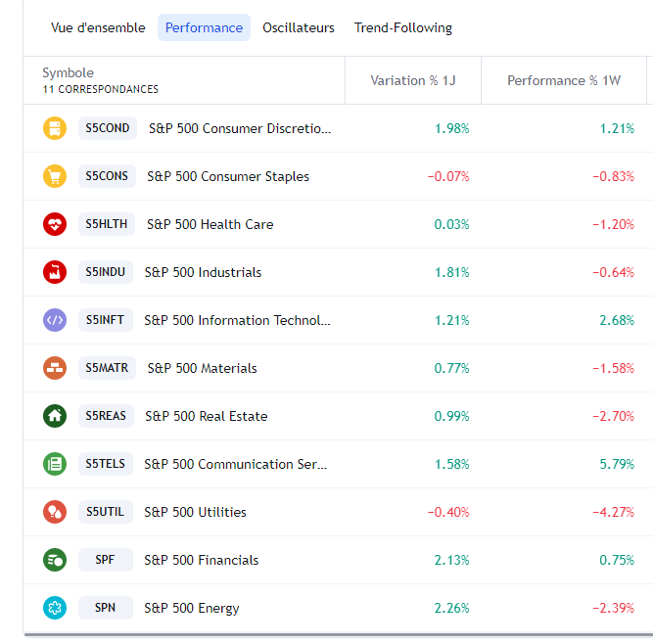653x644 pixels.
Task: Click the Utilities sector icon
Action: [55, 512]
